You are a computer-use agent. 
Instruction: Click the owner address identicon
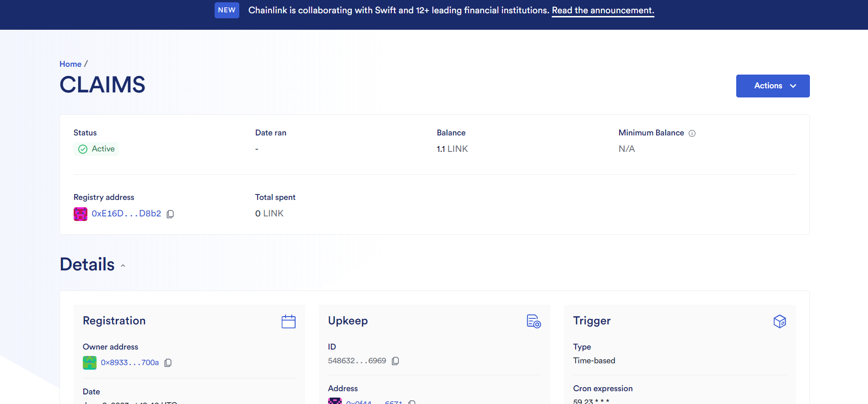click(90, 363)
